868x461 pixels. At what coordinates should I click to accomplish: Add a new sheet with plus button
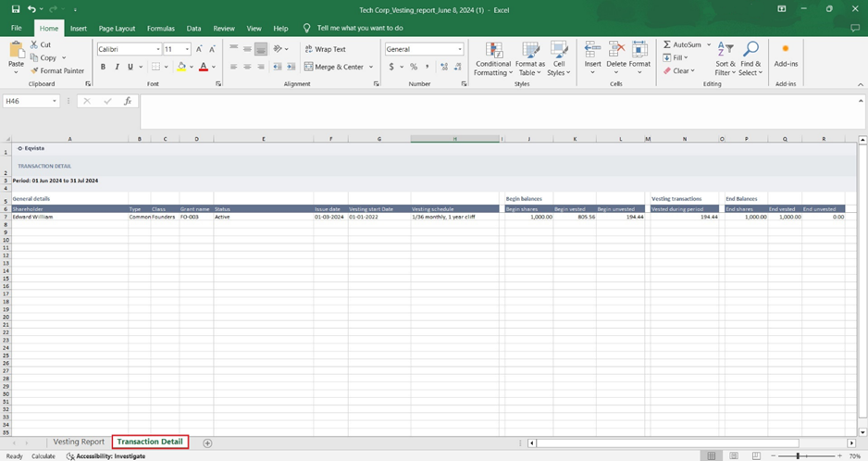point(207,442)
